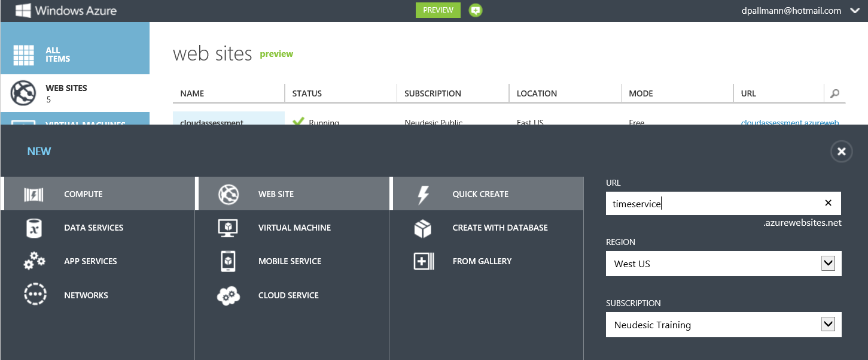
Task: Sort by the URL column header
Action: (778, 93)
